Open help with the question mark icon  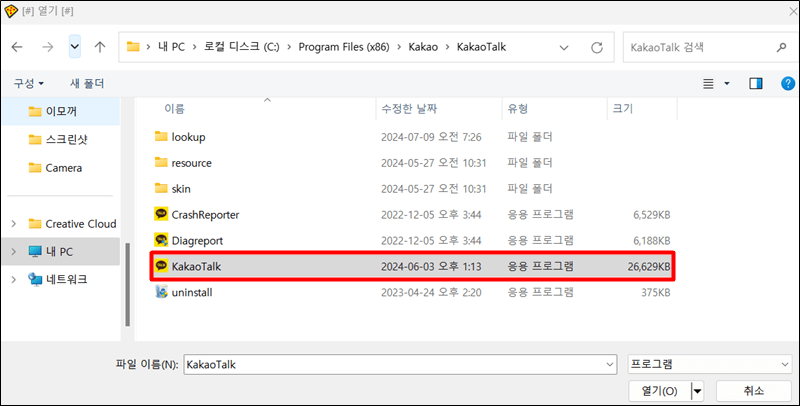point(788,84)
